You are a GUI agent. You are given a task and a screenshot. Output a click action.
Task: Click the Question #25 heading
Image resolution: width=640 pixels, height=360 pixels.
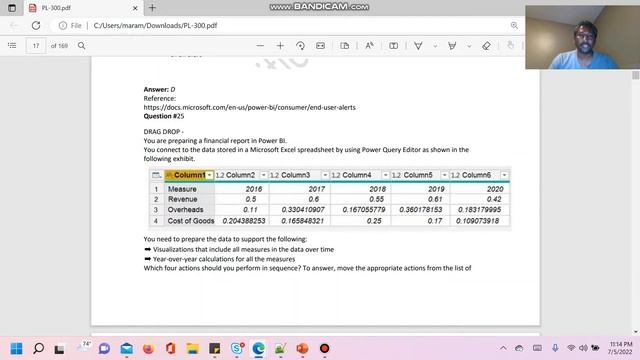coord(164,116)
